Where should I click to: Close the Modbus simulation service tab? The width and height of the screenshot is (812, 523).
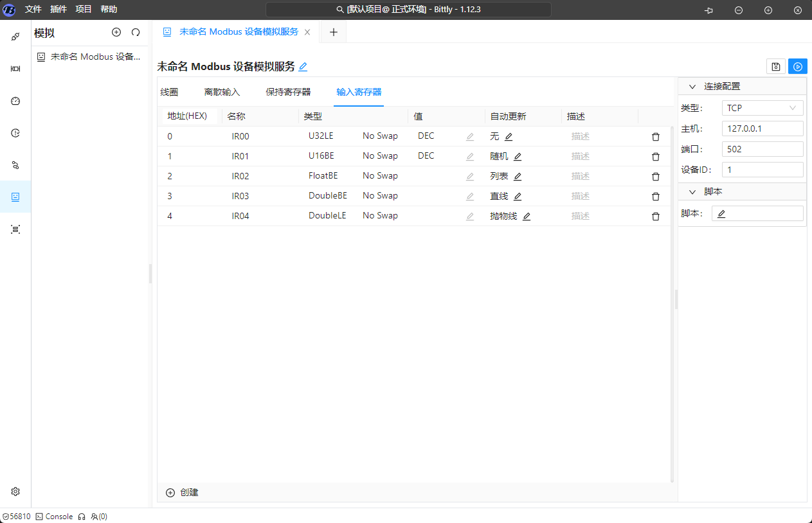point(307,32)
